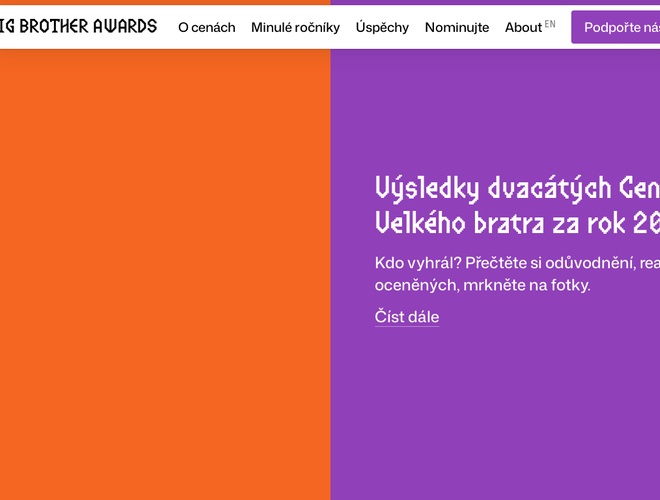The height and width of the screenshot is (500, 660).
Task: Follow the Číst dále link
Action: coord(407,317)
